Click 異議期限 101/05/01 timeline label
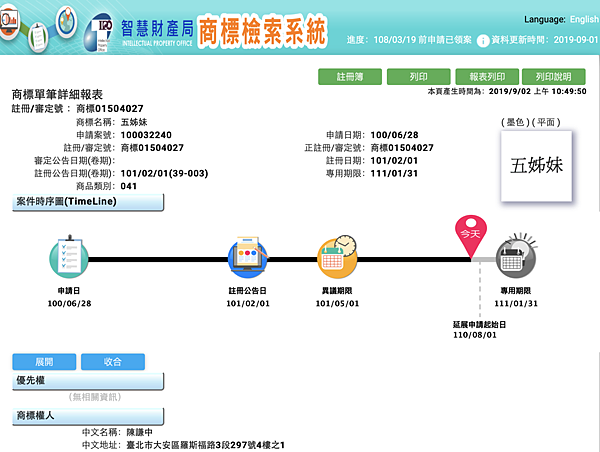This screenshot has height=452, width=600. [x=337, y=297]
